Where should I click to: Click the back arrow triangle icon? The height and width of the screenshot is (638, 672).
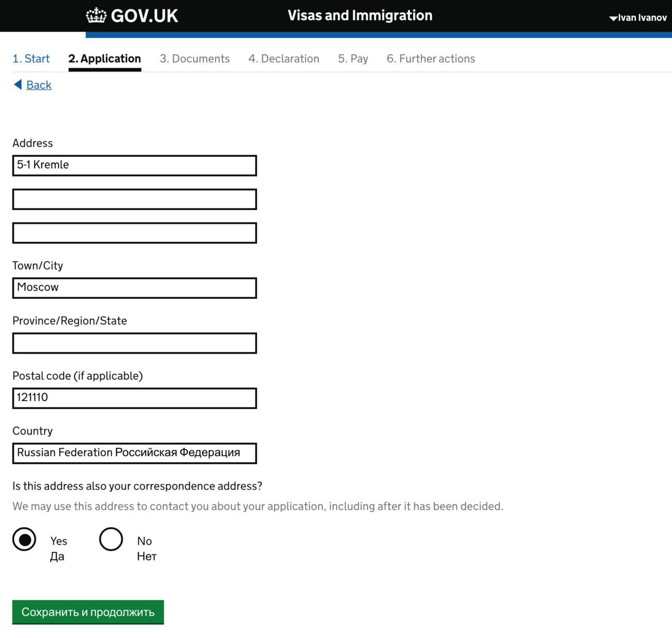pyautogui.click(x=18, y=84)
